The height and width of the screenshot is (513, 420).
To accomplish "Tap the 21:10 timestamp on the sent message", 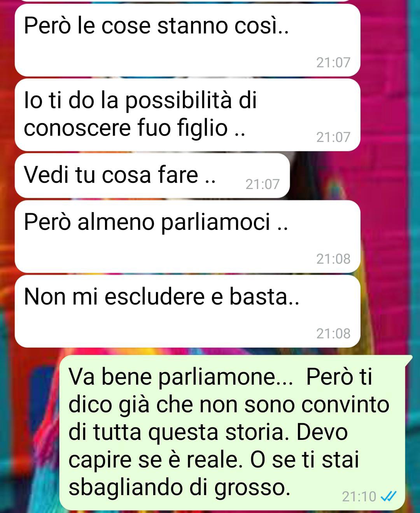I will click(359, 496).
